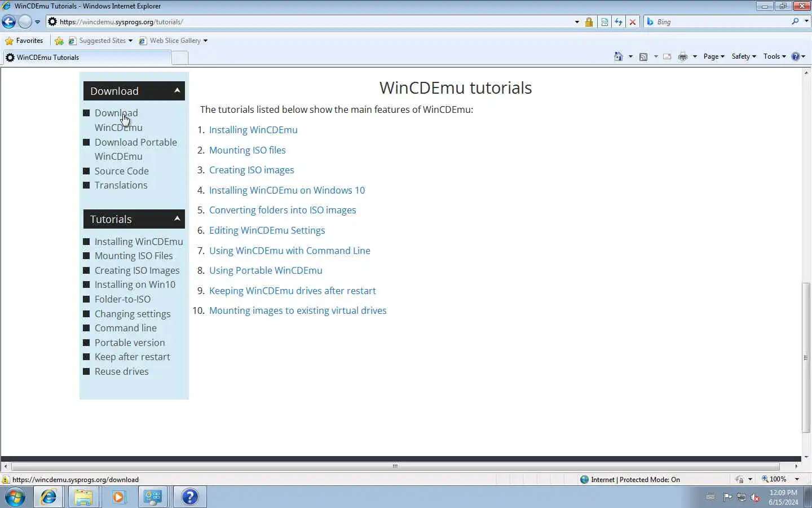Image resolution: width=812 pixels, height=508 pixels.
Task: Click the Compatibility View page icon
Action: 604,22
